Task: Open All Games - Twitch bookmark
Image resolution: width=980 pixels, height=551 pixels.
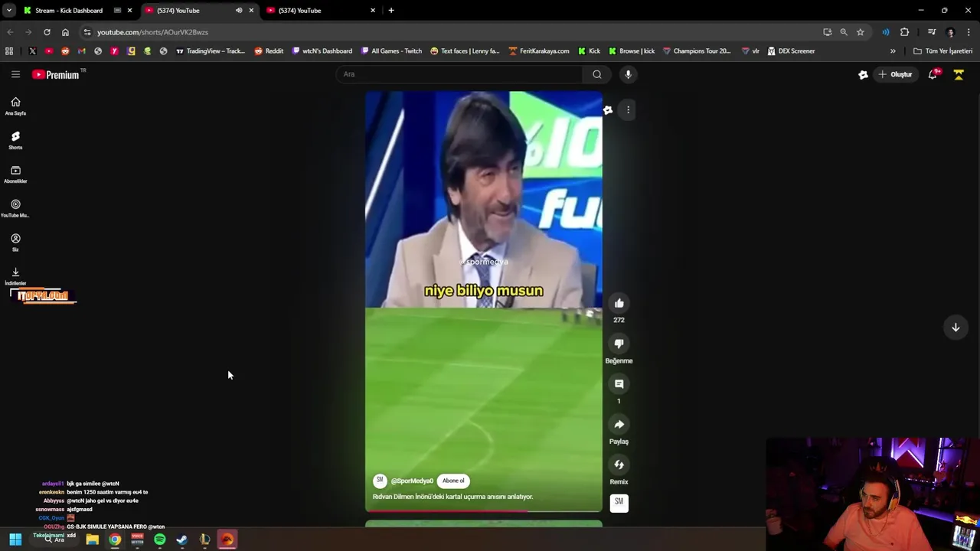Action: [390, 51]
